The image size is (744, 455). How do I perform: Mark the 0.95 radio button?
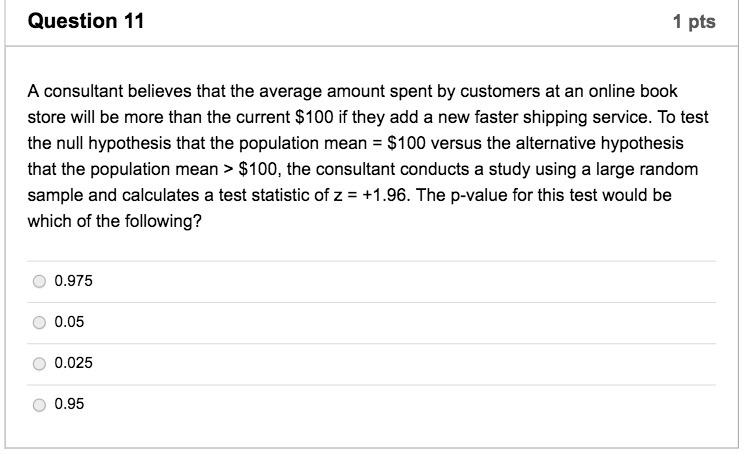point(39,405)
